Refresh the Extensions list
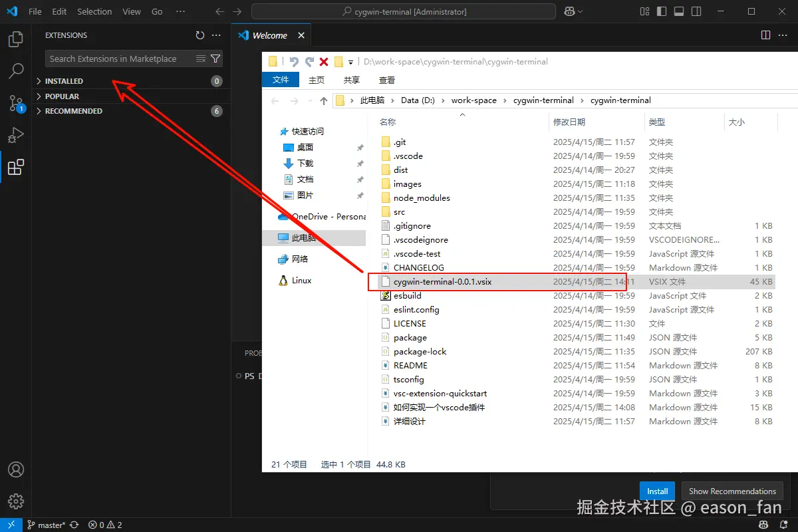Screen dimensions: 798x532 click(x=200, y=35)
